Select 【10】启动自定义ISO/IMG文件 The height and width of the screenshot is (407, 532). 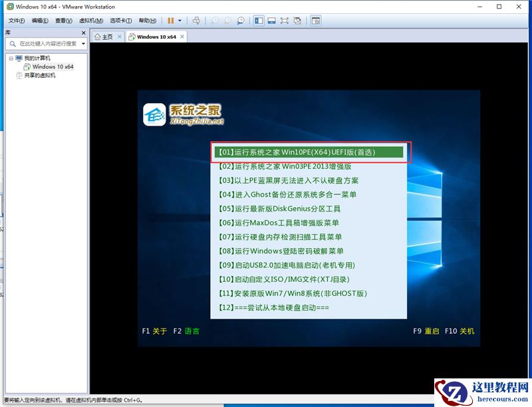(x=284, y=279)
